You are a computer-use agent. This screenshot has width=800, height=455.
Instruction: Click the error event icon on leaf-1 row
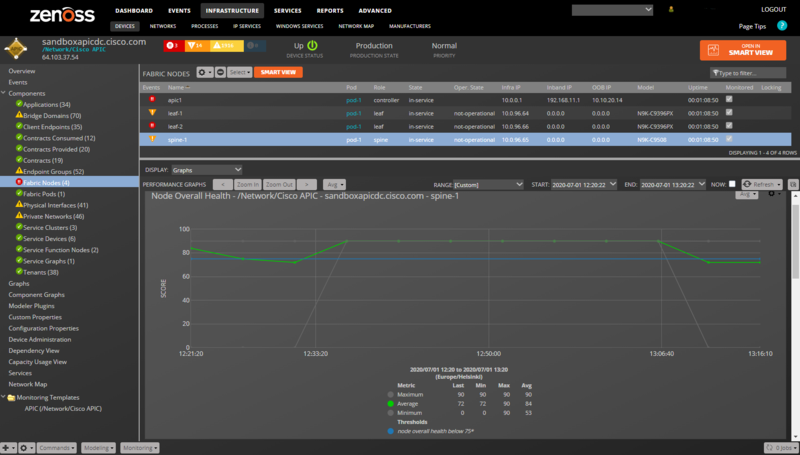152,113
